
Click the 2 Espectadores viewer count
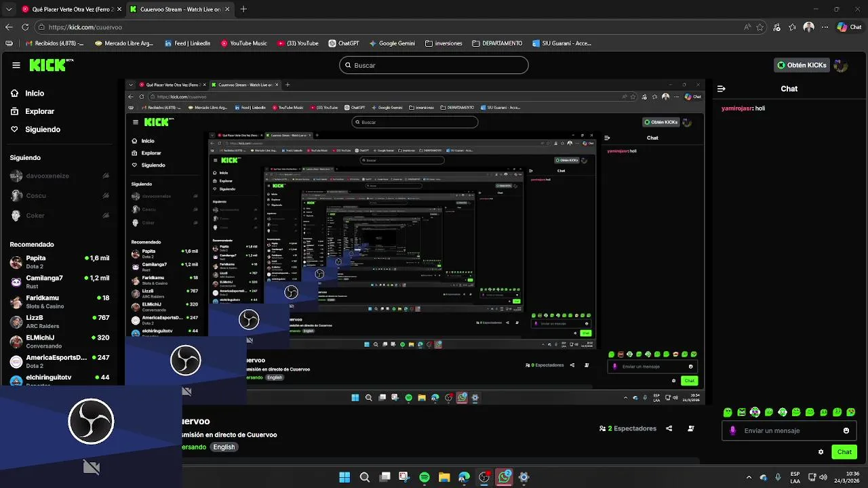(628, 428)
